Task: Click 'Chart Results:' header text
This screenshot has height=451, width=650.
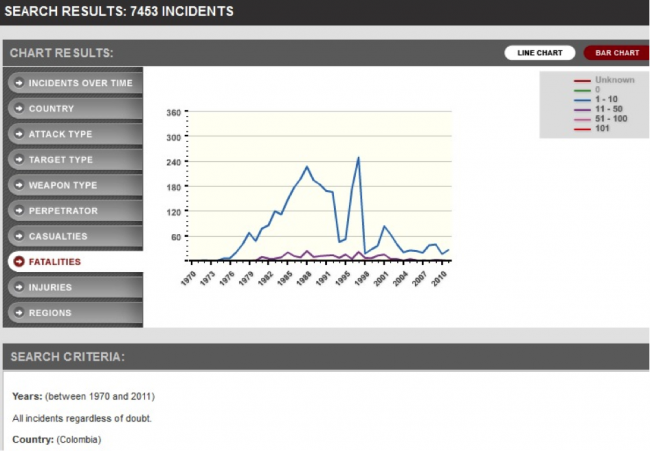Action: coord(61,53)
